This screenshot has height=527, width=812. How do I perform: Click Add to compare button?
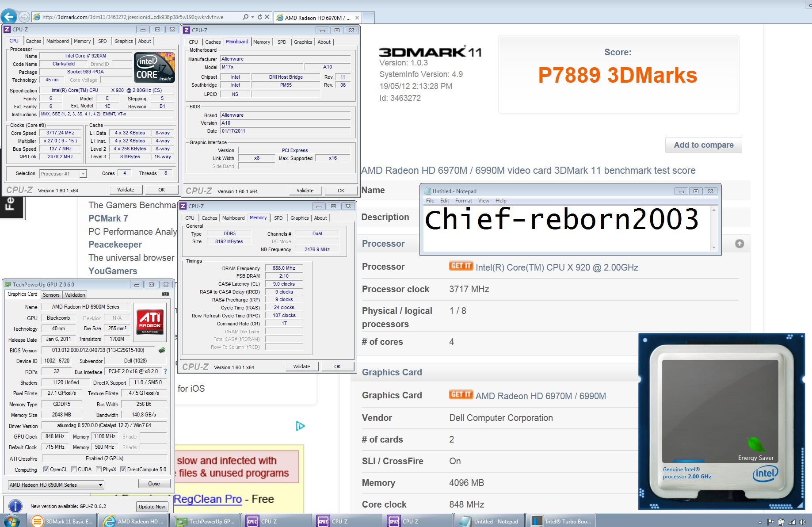703,145
